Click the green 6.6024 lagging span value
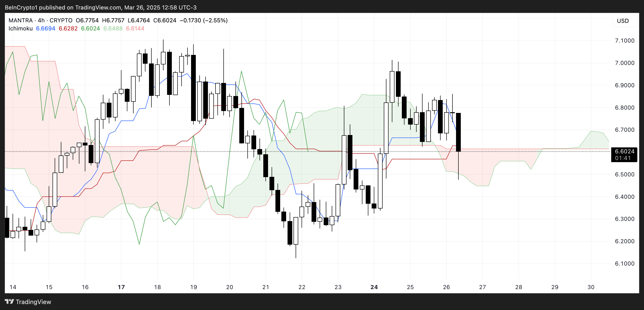Viewport: 644px width, 310px height. (90, 29)
